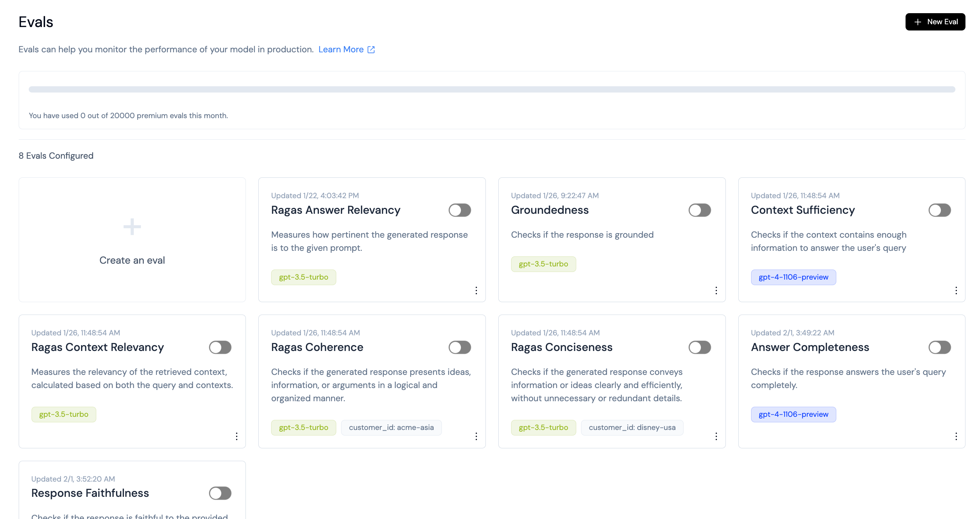Switch on the Ragas Coherence eval

pyautogui.click(x=460, y=347)
